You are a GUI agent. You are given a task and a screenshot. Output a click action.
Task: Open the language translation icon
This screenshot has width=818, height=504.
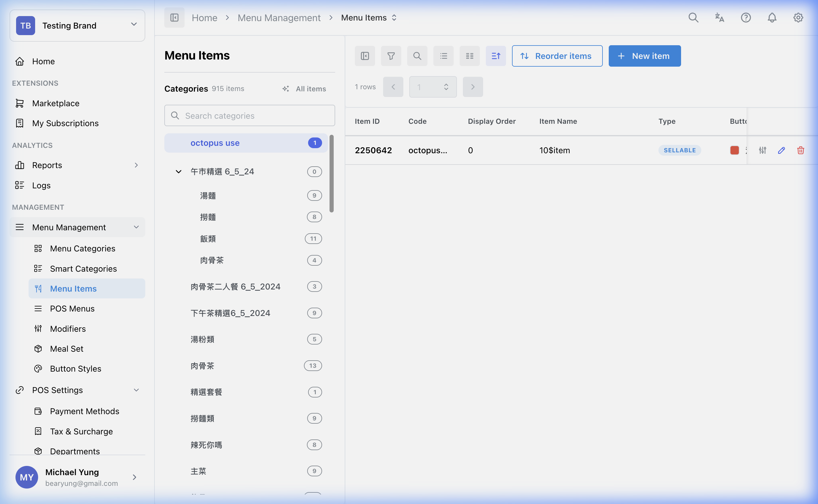719,18
